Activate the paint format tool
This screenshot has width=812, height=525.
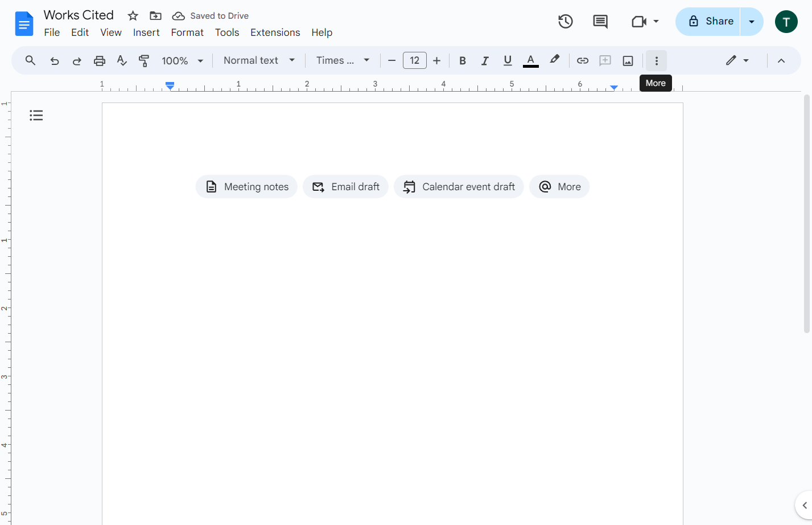coord(144,61)
